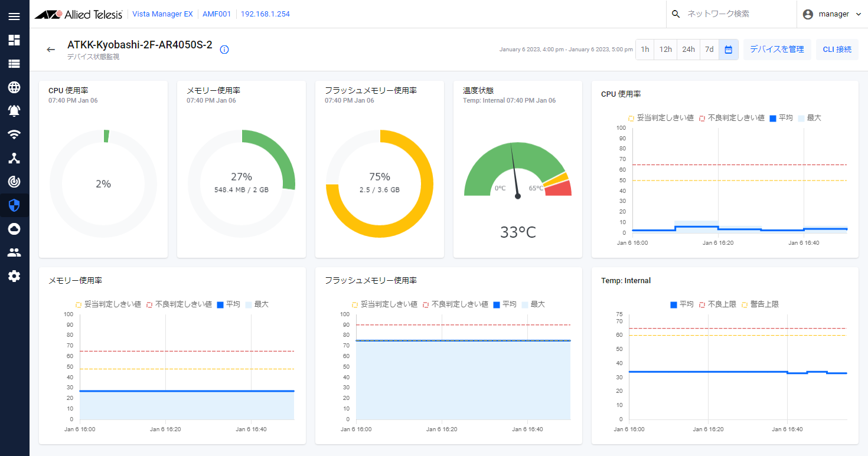Select the 24h time range
This screenshot has height=456, width=868.
688,50
